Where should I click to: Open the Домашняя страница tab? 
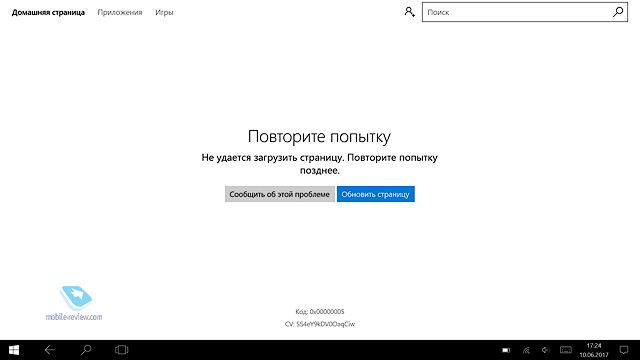(x=48, y=12)
